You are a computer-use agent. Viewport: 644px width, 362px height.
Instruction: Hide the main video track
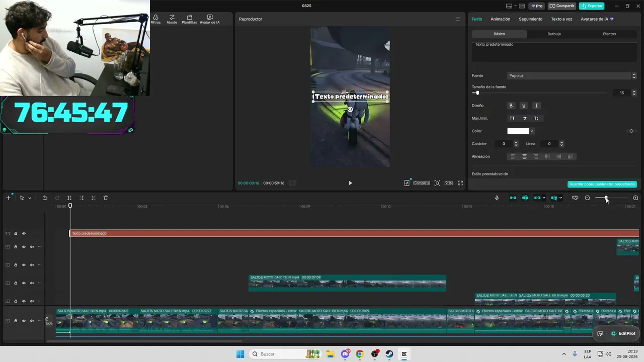tap(24, 321)
